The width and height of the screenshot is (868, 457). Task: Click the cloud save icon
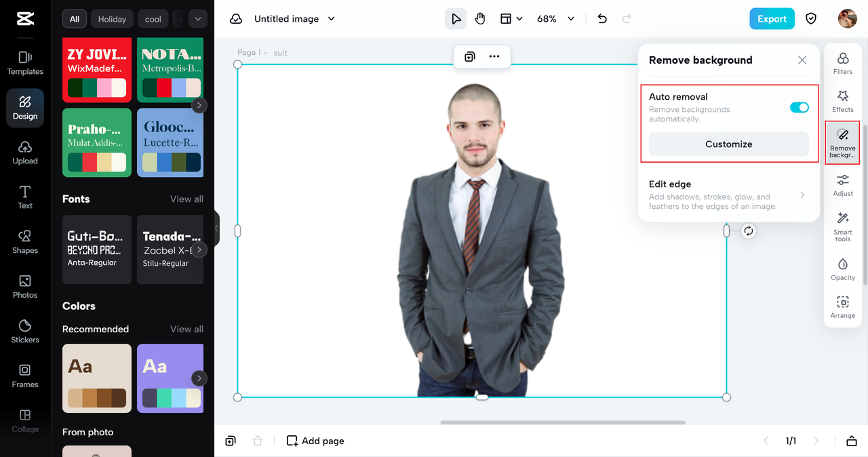(x=236, y=19)
